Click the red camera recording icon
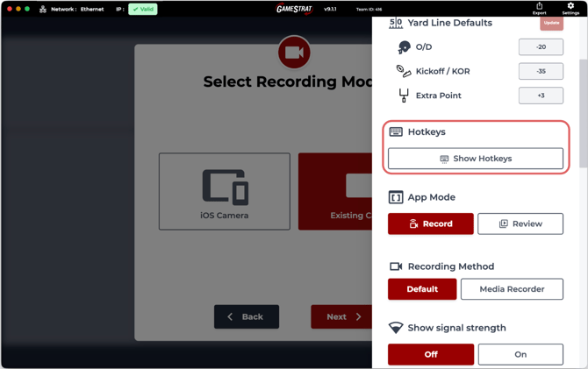The width and height of the screenshot is (588, 369). coord(294,53)
